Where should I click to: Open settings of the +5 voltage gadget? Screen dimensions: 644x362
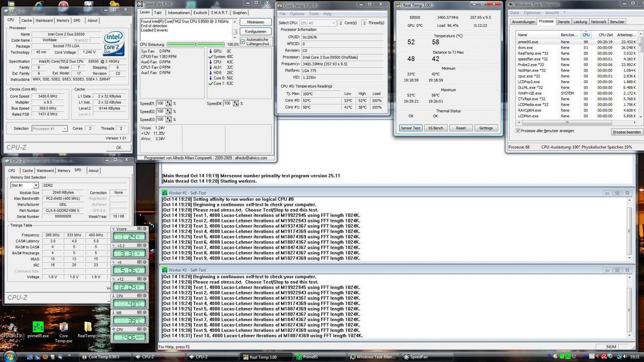[140, 262]
